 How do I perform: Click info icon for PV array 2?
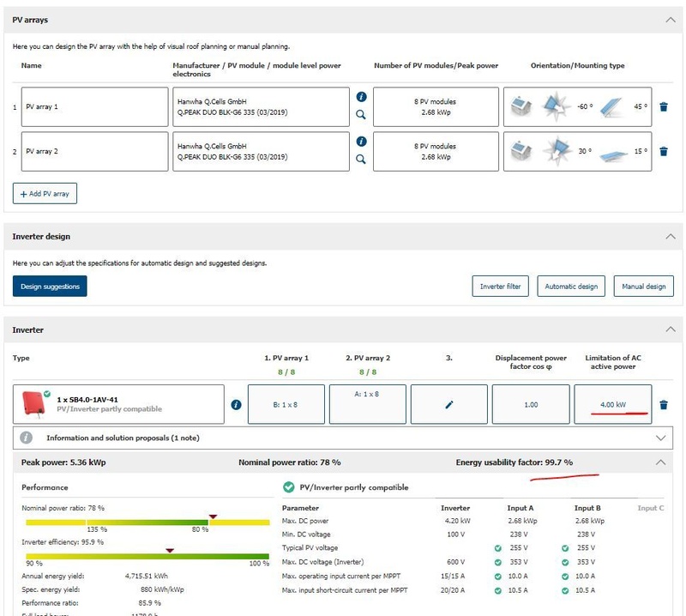(x=361, y=142)
